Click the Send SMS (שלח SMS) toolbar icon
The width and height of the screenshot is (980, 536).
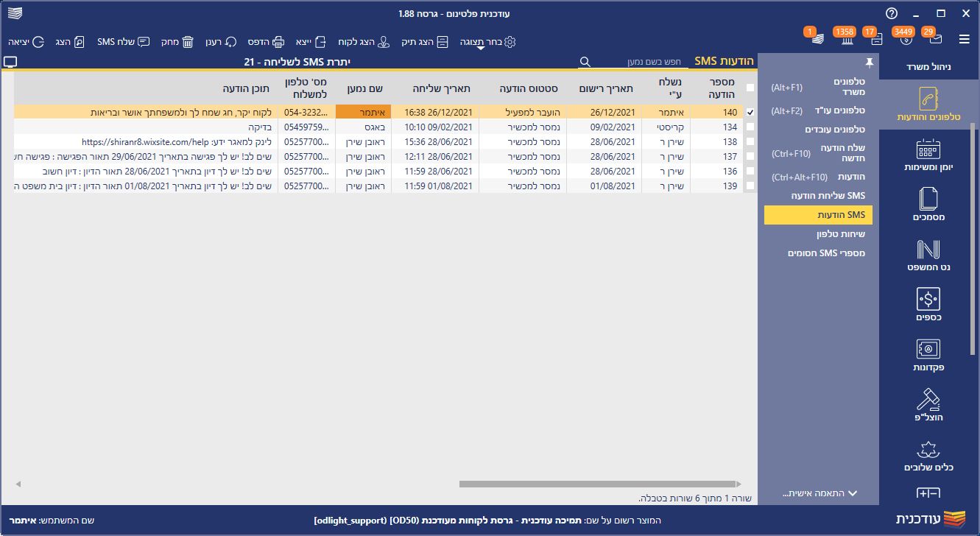tap(144, 42)
